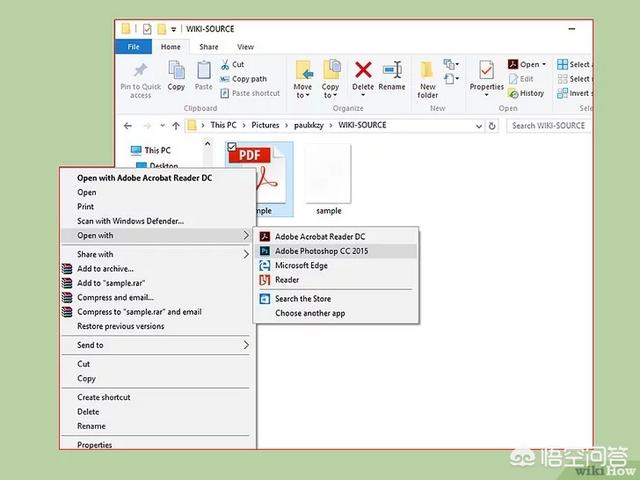
Task: Click the red Delete X icon
Action: pyautogui.click(x=363, y=70)
